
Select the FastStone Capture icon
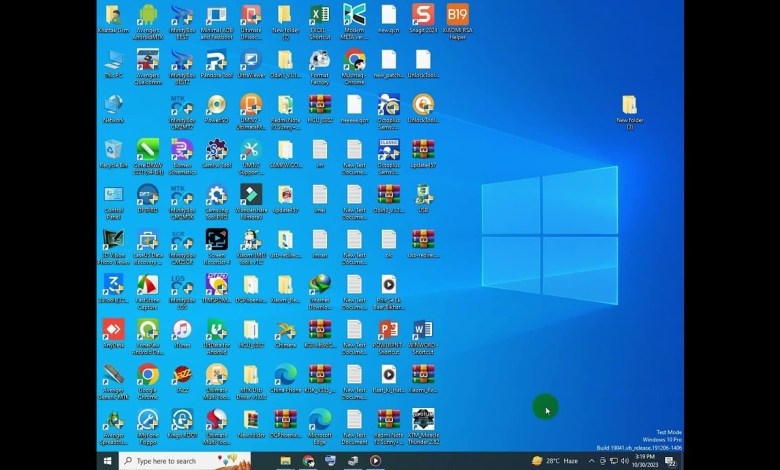pyautogui.click(x=148, y=285)
